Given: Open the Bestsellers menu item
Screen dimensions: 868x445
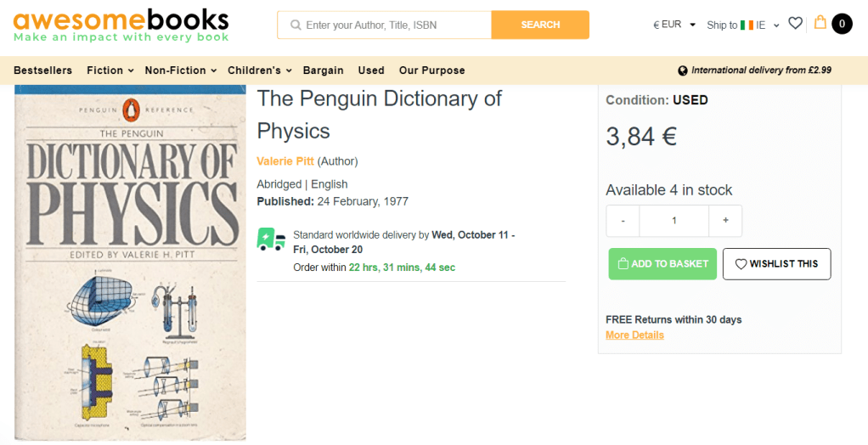Looking at the screenshot, I should (x=42, y=70).
